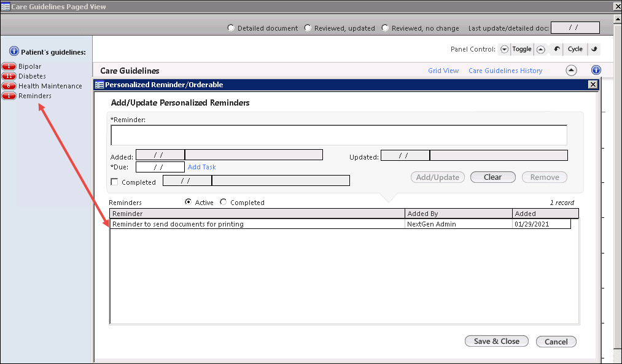Tick the Completed checkbox

[114, 182]
